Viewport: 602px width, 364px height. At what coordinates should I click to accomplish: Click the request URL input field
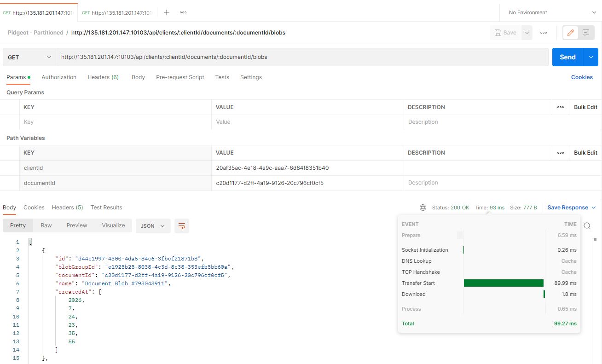click(302, 57)
